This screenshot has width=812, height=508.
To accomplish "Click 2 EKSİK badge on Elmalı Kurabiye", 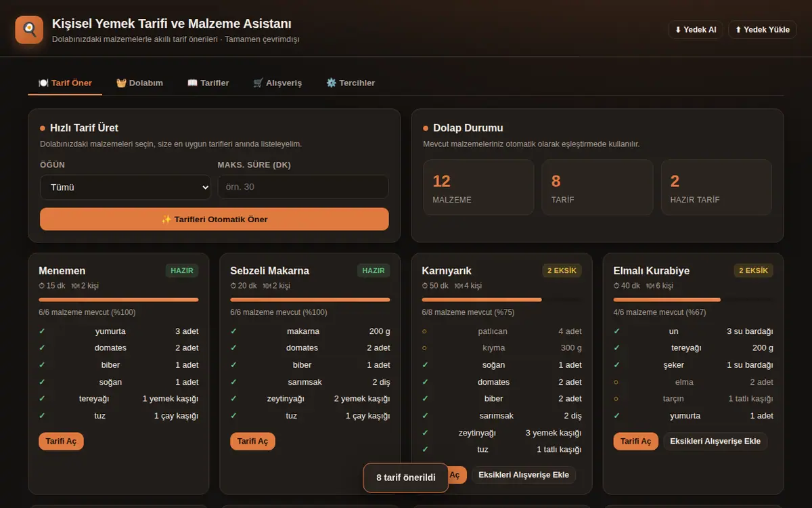I will tap(753, 270).
